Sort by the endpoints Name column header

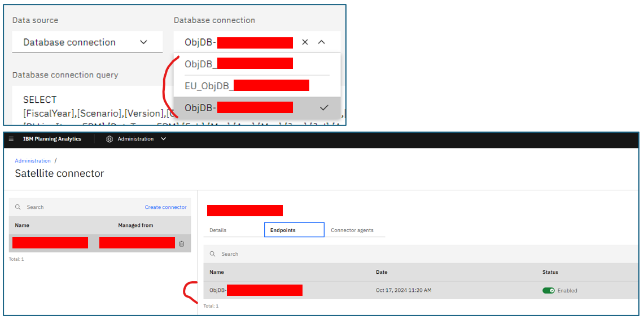click(216, 272)
